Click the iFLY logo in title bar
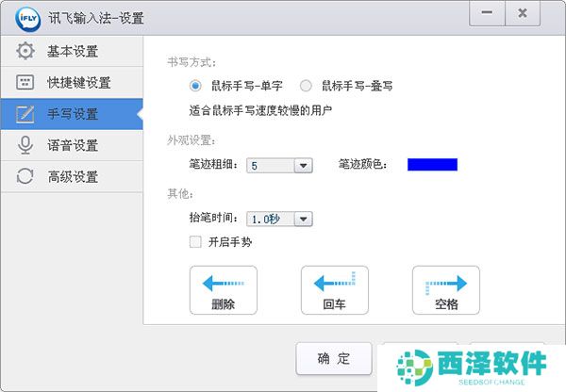 (28, 18)
